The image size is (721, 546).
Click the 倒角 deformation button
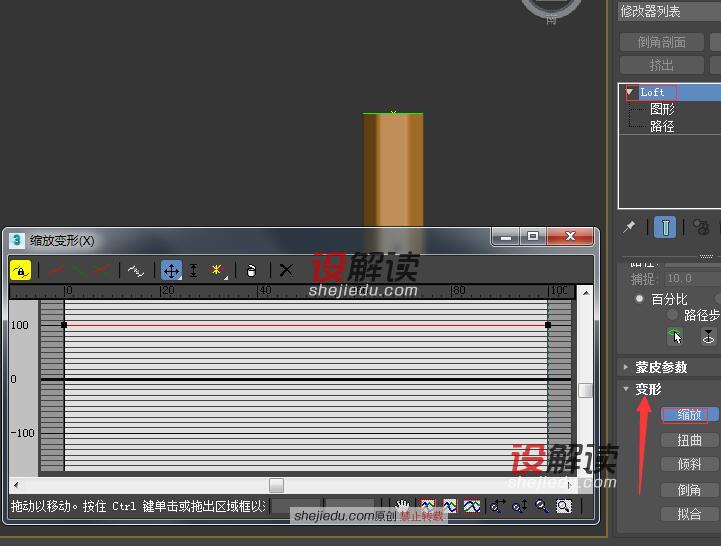coord(689,490)
